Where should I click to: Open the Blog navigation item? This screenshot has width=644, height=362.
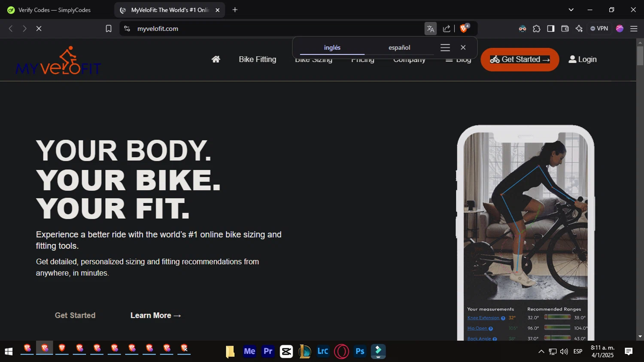click(x=459, y=60)
